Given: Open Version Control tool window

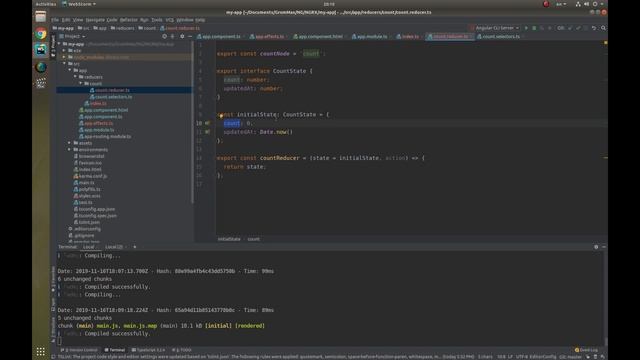Looking at the screenshot, I should (x=80, y=350).
